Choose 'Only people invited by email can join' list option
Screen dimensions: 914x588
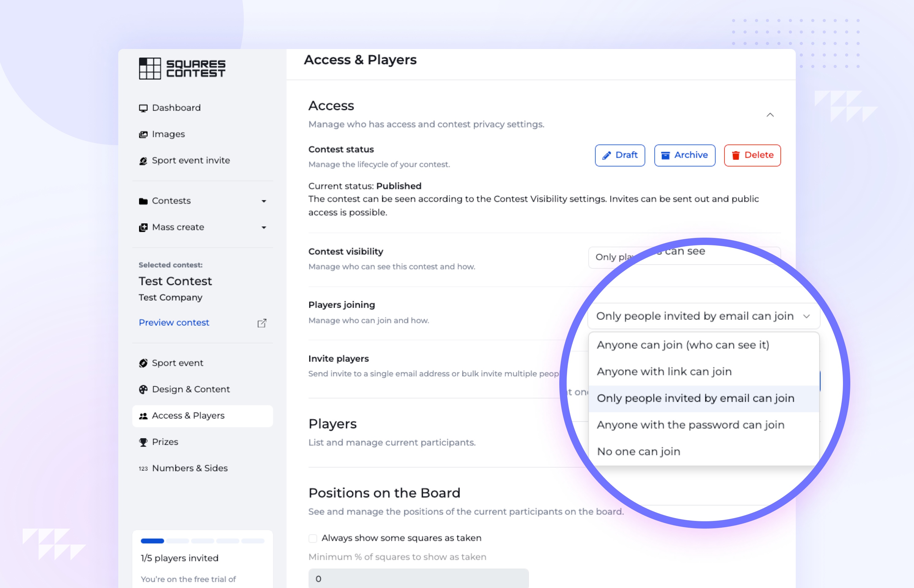(704, 399)
